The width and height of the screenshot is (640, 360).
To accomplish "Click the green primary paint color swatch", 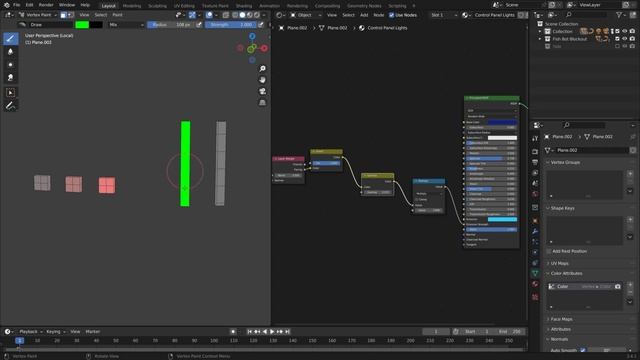I will coord(82,24).
